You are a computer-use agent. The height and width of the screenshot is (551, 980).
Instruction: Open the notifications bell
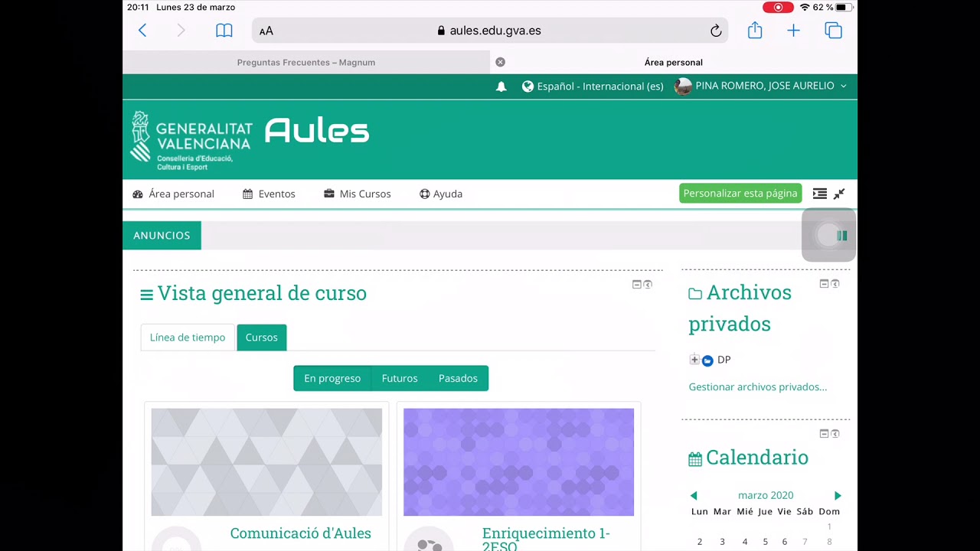(501, 86)
